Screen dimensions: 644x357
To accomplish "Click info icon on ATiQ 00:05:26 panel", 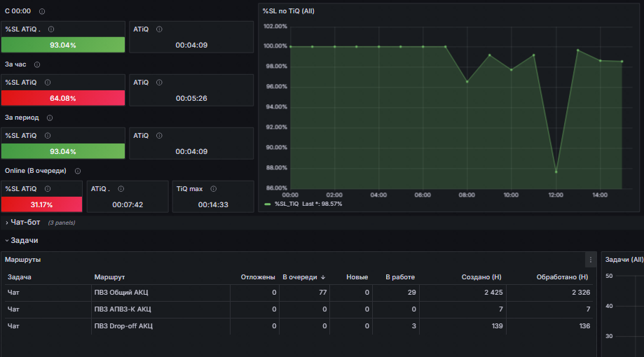I will pos(159,83).
